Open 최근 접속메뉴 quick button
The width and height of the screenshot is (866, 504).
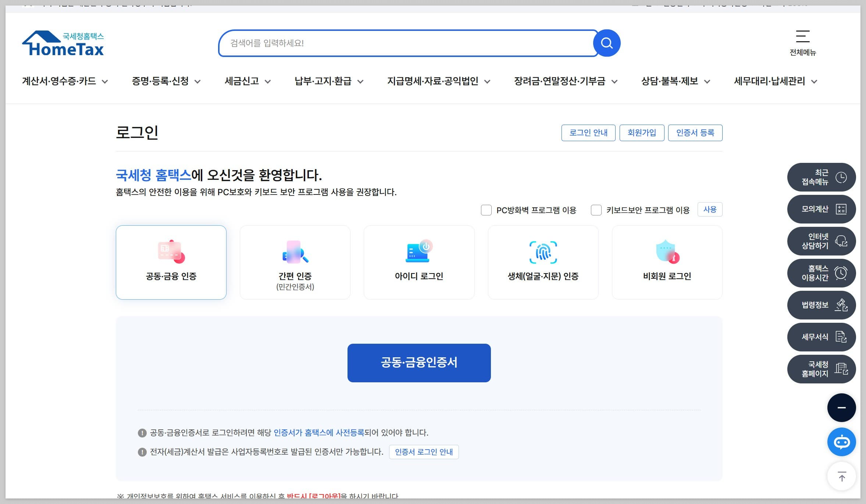[821, 177]
